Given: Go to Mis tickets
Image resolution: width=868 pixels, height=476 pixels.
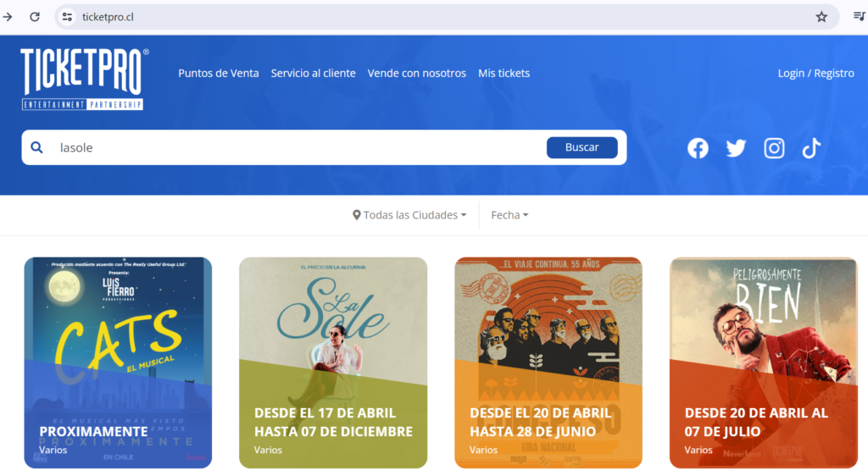Looking at the screenshot, I should click(x=504, y=73).
